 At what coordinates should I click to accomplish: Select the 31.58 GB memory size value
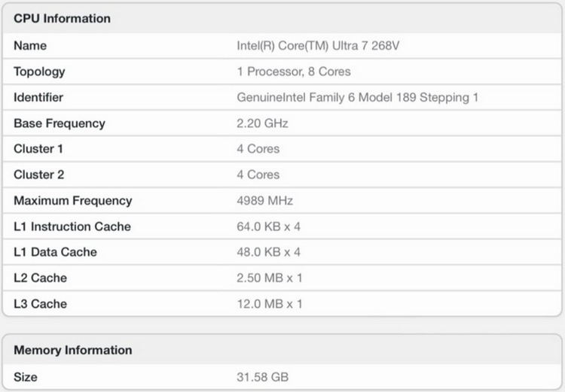[x=262, y=377]
